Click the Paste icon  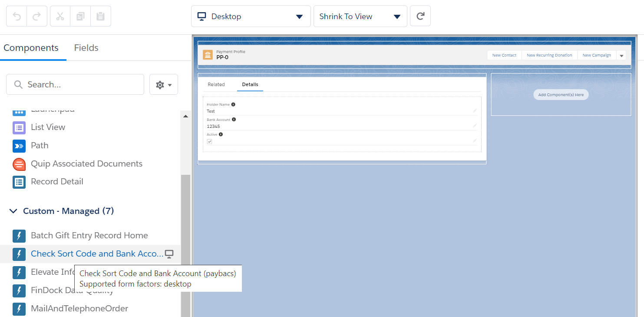click(101, 16)
